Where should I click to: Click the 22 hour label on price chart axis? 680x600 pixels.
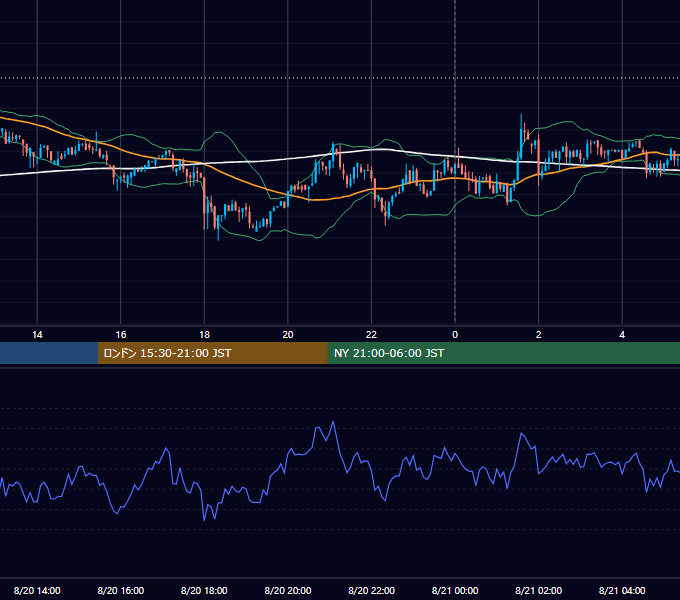coord(371,335)
